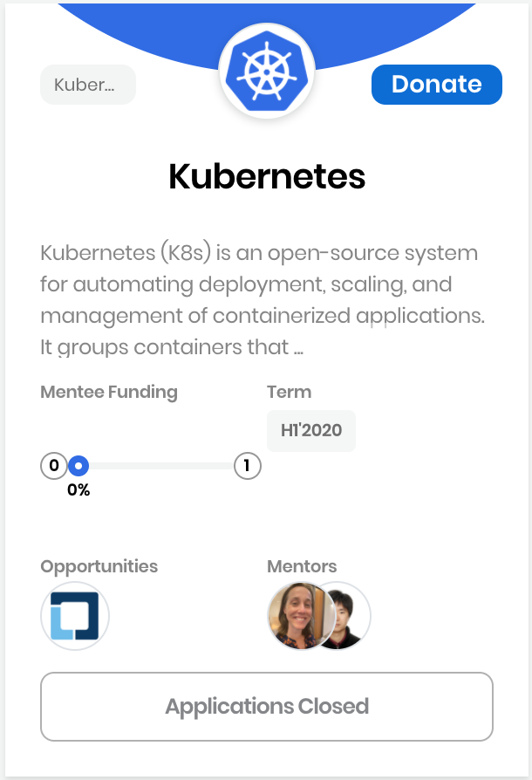Open the opportunity company logo icon
Image resolution: width=532 pixels, height=780 pixels.
[x=75, y=616]
